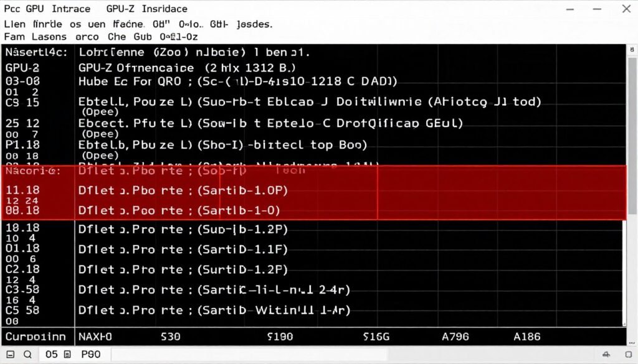This screenshot has height=364, width=638.
Task: Click the collapse panel icon in bottom bar
Action: 11,354
